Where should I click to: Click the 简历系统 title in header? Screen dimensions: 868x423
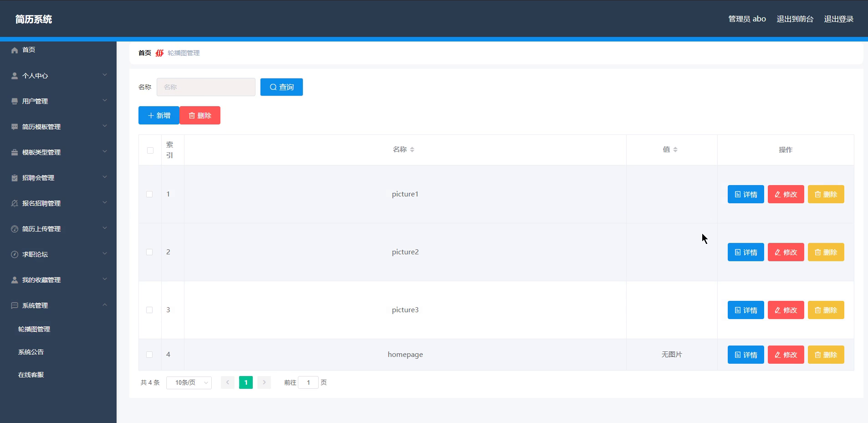pos(34,19)
